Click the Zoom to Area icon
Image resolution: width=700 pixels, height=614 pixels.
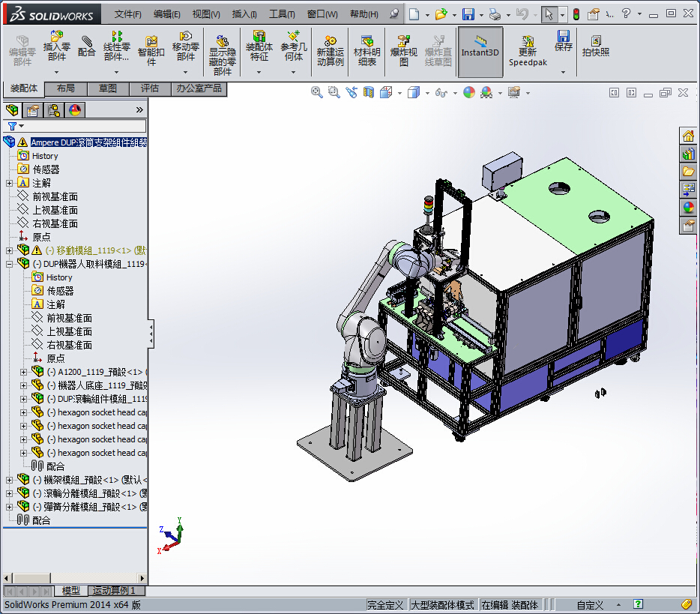(334, 92)
